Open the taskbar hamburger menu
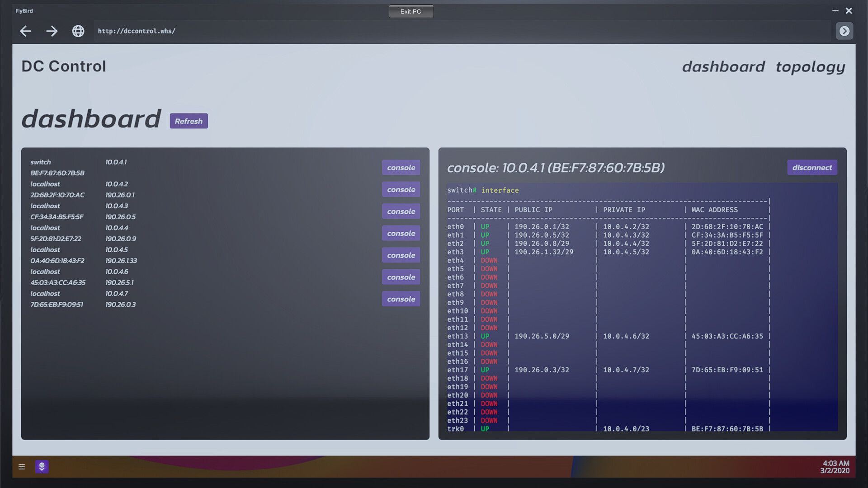868x488 pixels. tap(21, 467)
